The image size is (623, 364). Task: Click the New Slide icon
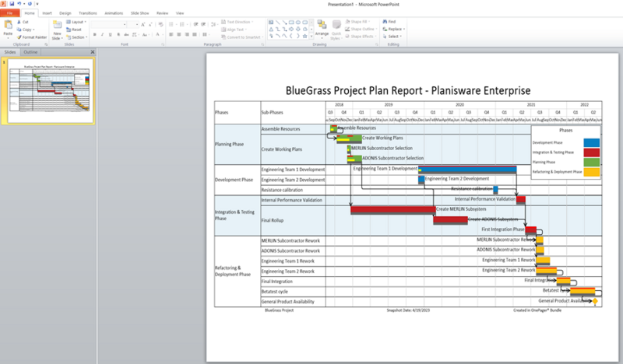pos(57,25)
